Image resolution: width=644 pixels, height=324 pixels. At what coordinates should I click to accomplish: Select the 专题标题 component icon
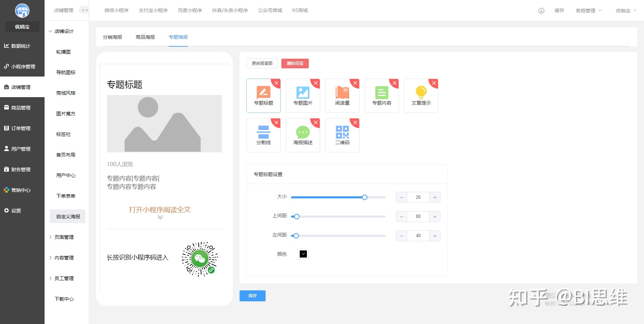[263, 93]
